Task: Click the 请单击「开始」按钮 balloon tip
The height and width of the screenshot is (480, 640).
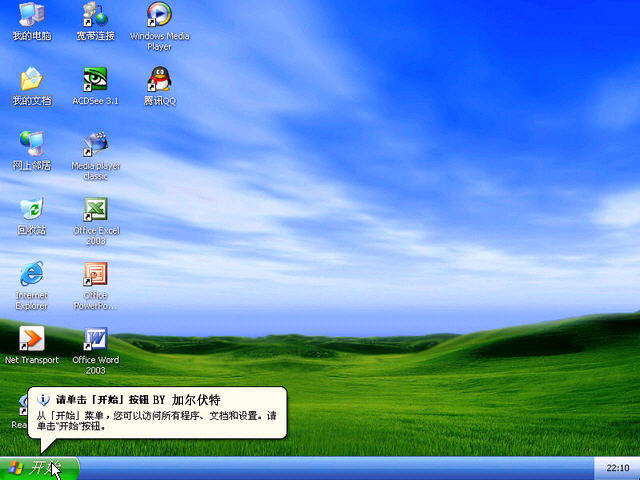Action: [157, 413]
